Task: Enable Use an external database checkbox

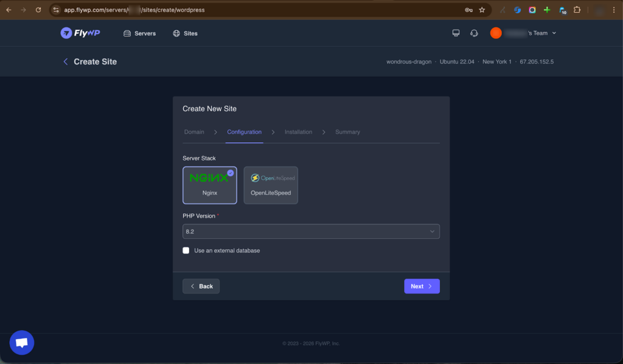Action: (186, 250)
